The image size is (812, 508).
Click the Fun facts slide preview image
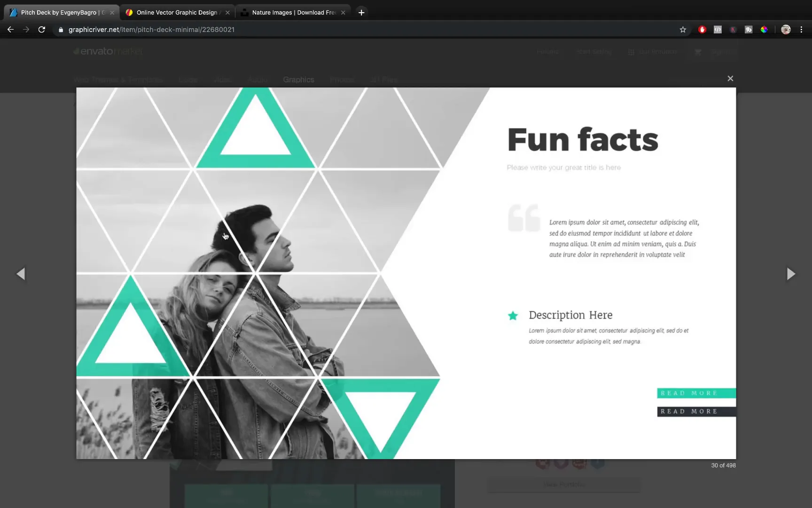406,273
